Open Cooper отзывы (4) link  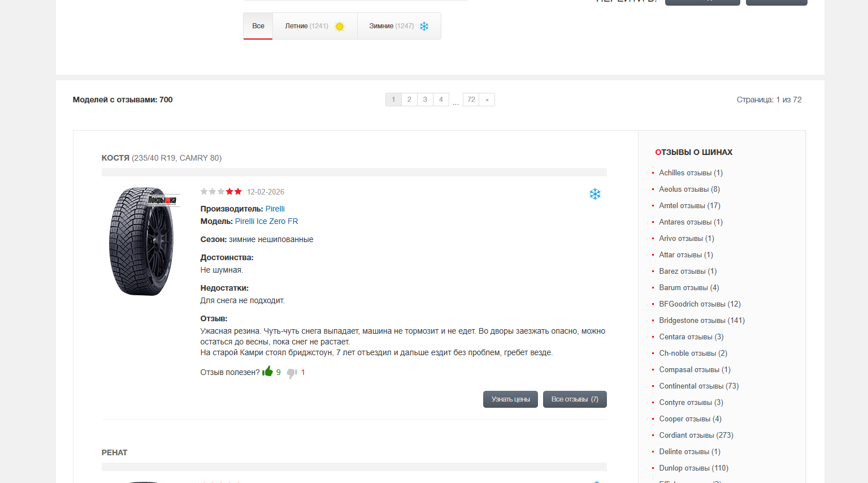(690, 419)
